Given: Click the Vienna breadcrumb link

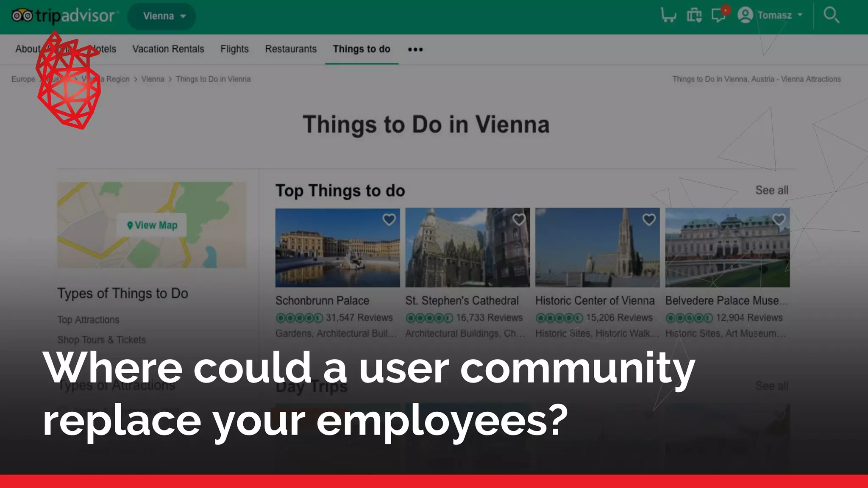Looking at the screenshot, I should point(153,79).
